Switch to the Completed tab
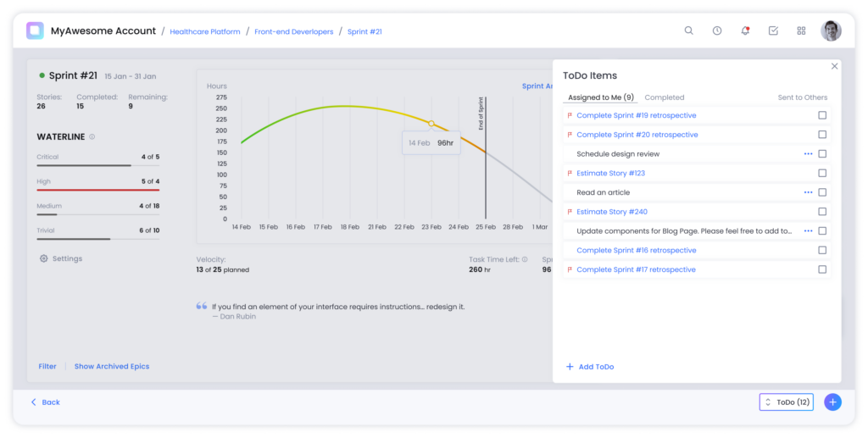Screen dimensions: 868x438 click(x=665, y=97)
